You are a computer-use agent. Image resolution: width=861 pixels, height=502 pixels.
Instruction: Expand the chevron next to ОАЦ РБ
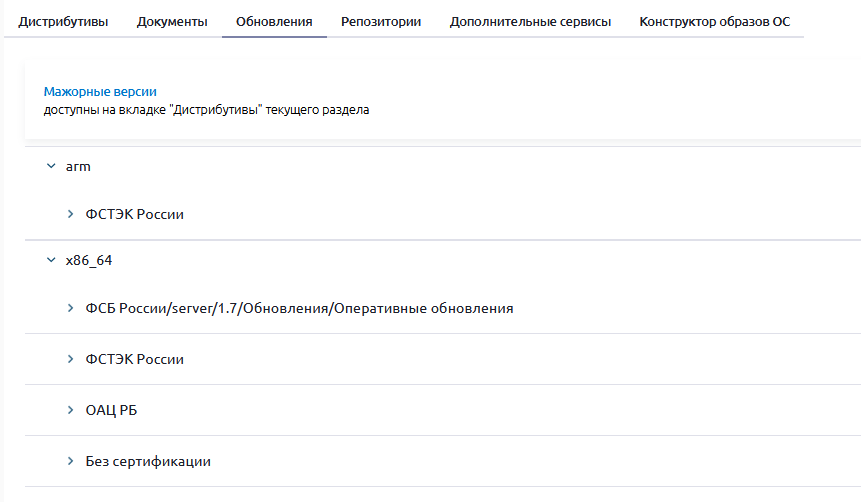pos(71,410)
